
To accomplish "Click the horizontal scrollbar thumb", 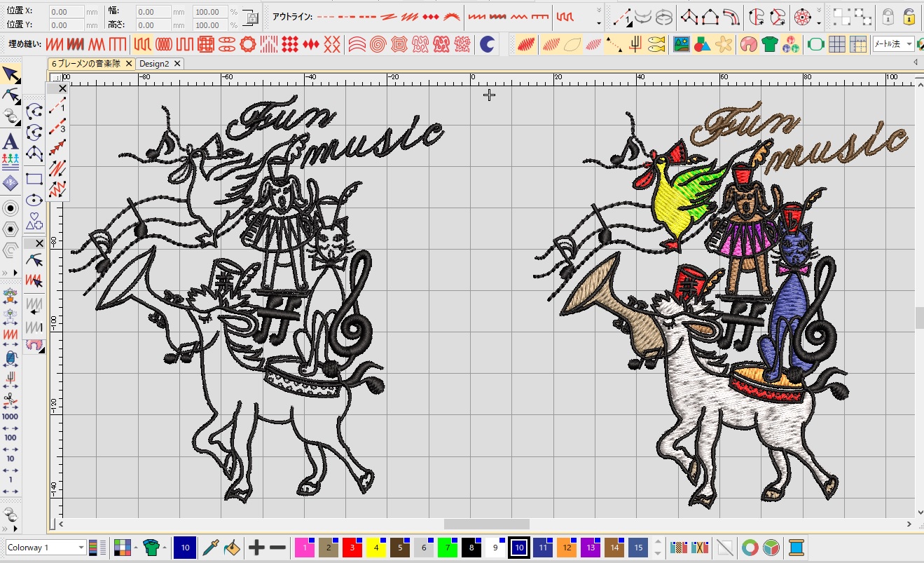I will pos(487,524).
